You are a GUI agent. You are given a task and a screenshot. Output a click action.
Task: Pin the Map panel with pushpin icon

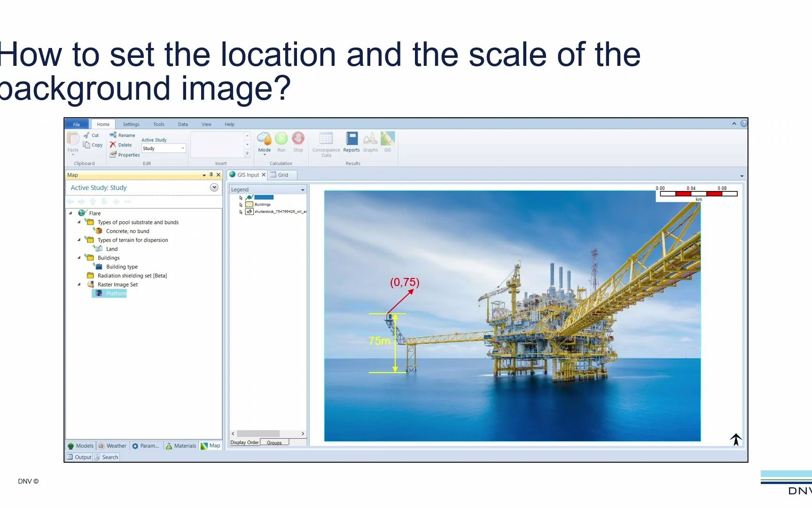[211, 175]
